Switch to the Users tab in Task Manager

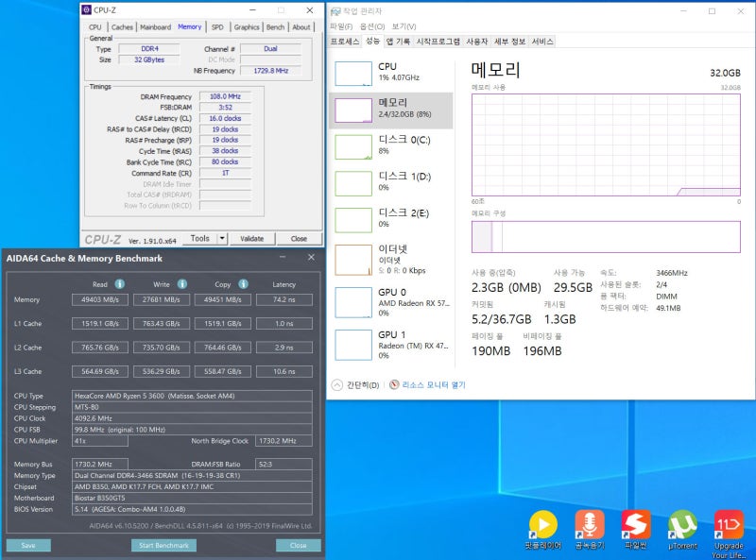coord(477,42)
